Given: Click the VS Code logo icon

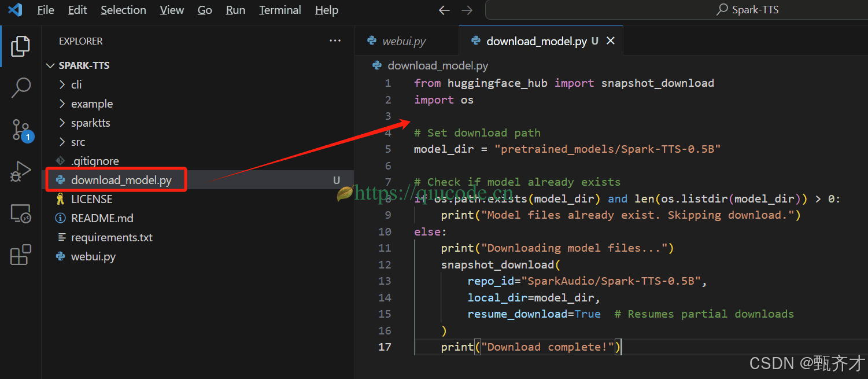Looking at the screenshot, I should 15,10.
